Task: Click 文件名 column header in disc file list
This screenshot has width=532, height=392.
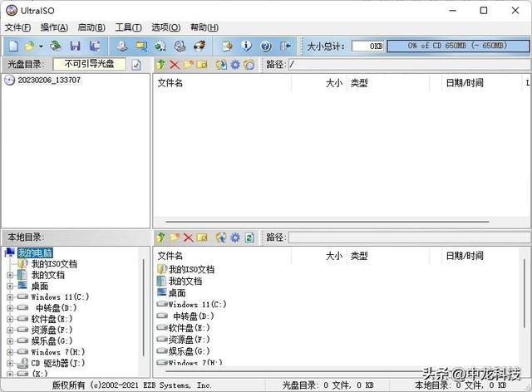Action: (x=223, y=83)
